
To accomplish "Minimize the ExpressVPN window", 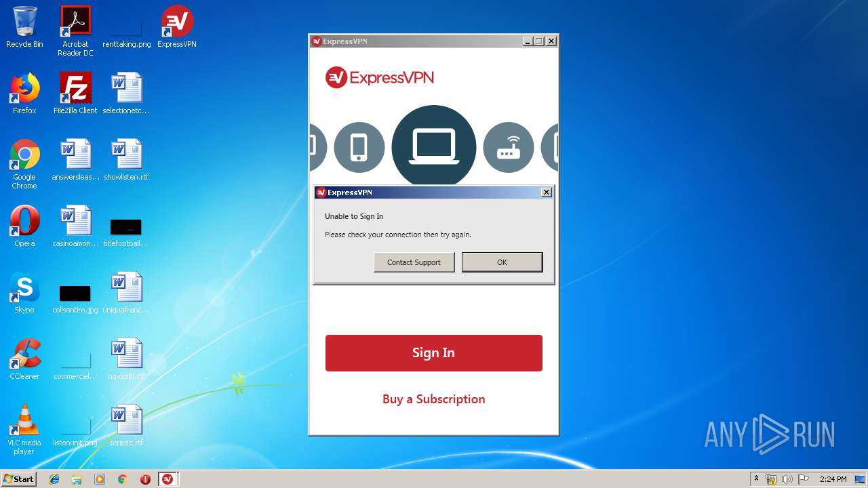I will tap(528, 41).
